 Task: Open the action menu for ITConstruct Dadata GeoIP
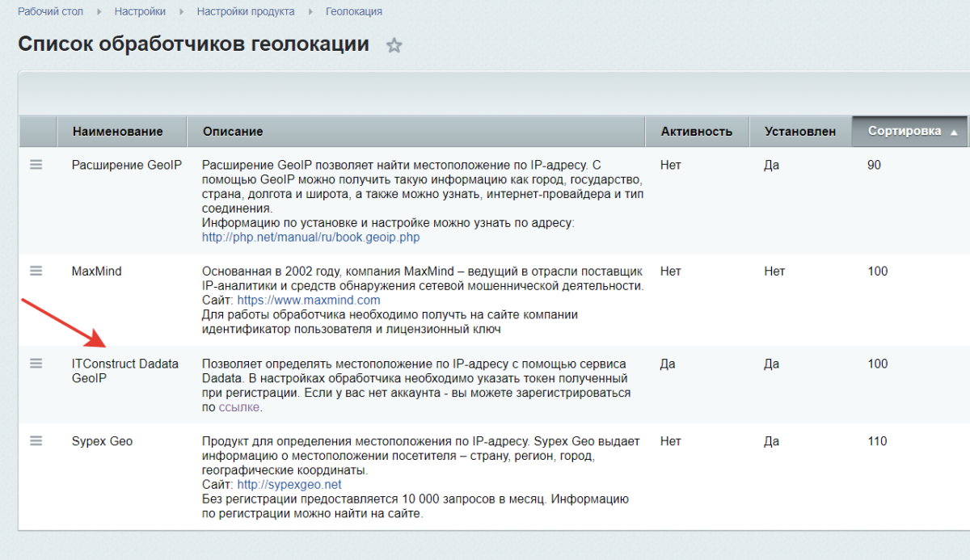tap(36, 363)
